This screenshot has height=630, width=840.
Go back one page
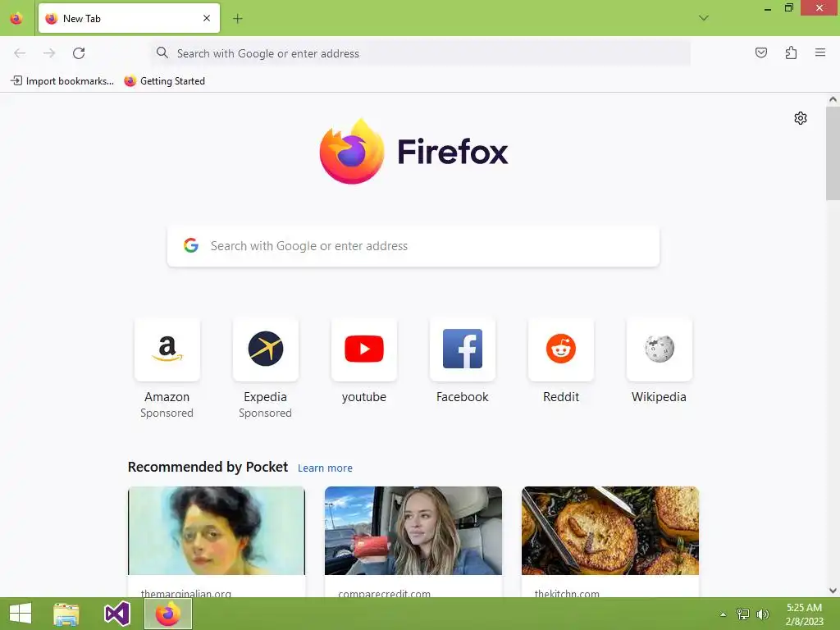click(x=20, y=53)
